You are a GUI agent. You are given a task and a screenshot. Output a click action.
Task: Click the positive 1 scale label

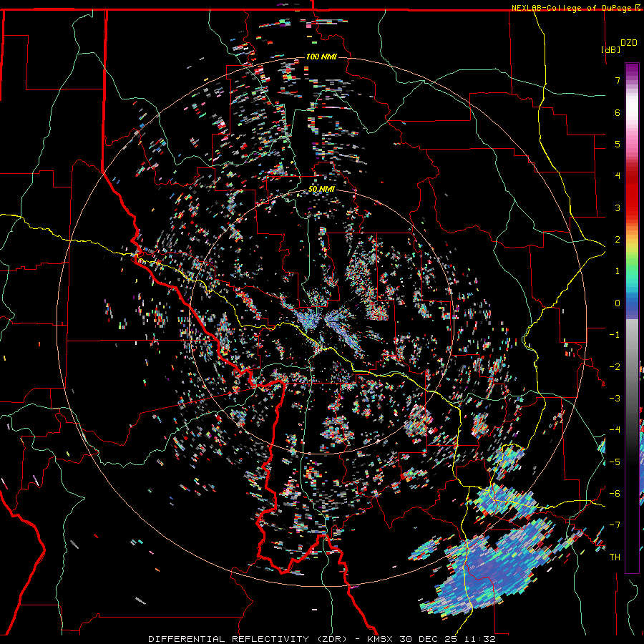coord(618,271)
